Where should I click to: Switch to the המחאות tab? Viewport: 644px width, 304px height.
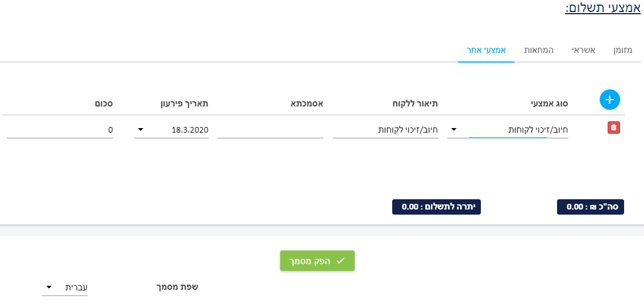538,51
